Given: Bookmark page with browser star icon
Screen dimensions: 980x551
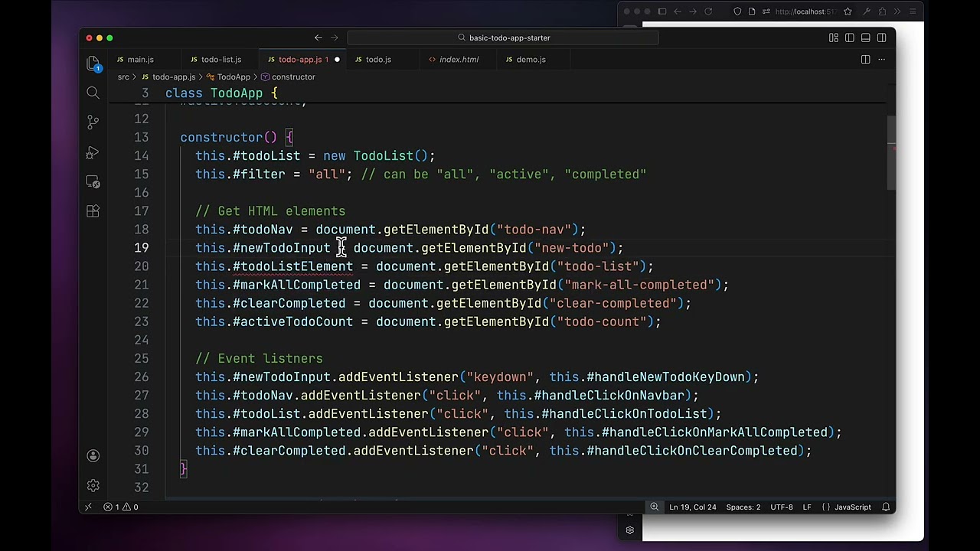Looking at the screenshot, I should coord(848,11).
